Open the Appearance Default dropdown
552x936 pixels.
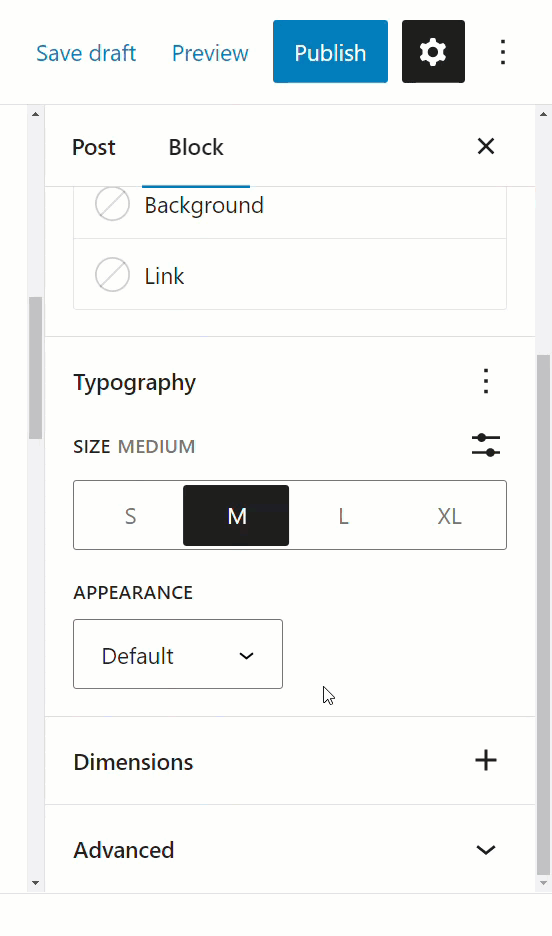coord(178,654)
